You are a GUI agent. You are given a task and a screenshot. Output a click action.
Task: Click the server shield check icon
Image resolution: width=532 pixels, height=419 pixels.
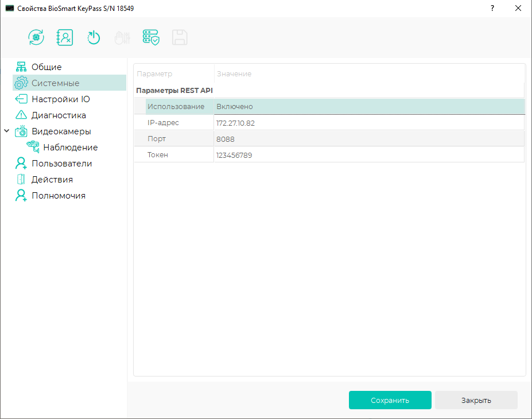[x=151, y=37]
